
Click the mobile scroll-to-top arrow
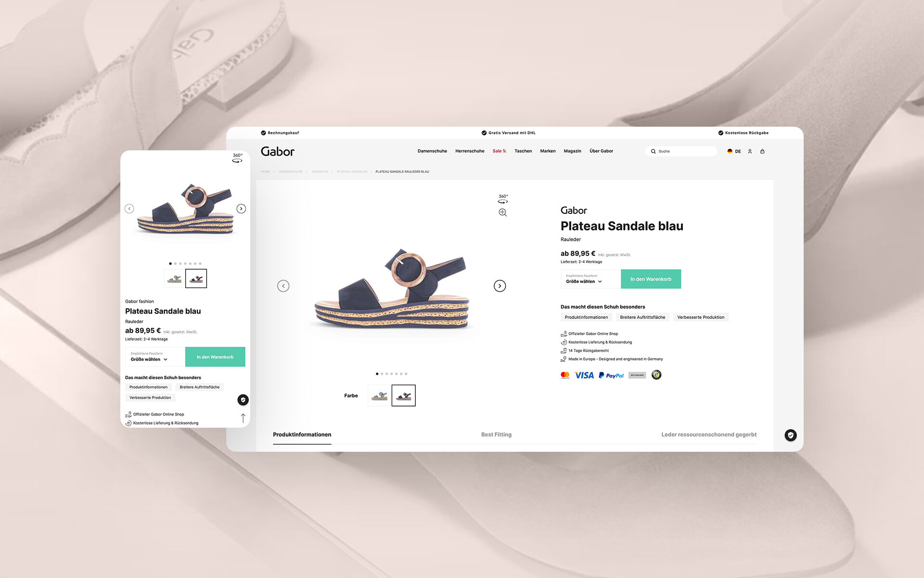(x=243, y=418)
